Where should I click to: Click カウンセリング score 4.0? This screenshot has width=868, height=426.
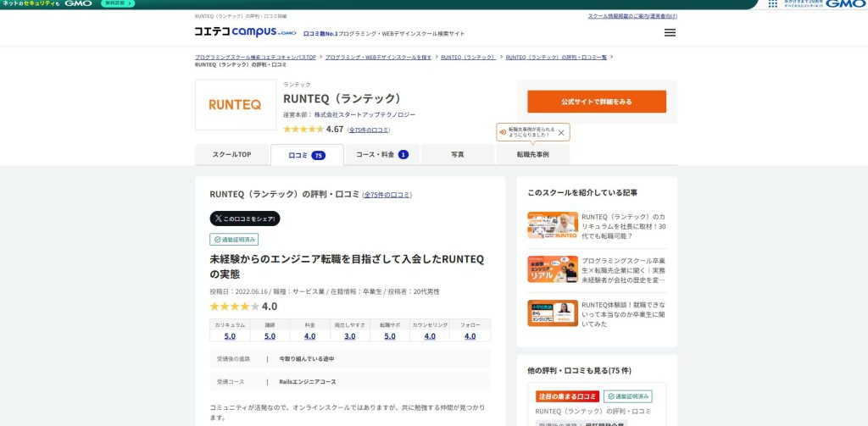tap(430, 336)
